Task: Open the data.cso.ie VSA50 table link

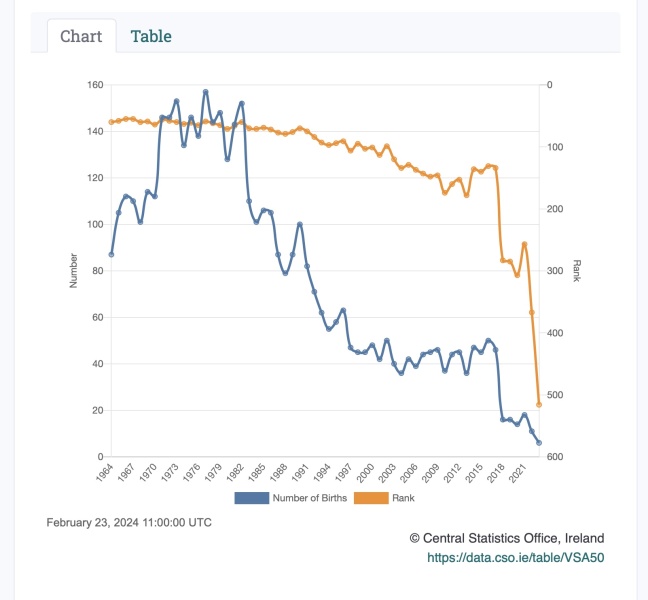Action: pos(516,556)
